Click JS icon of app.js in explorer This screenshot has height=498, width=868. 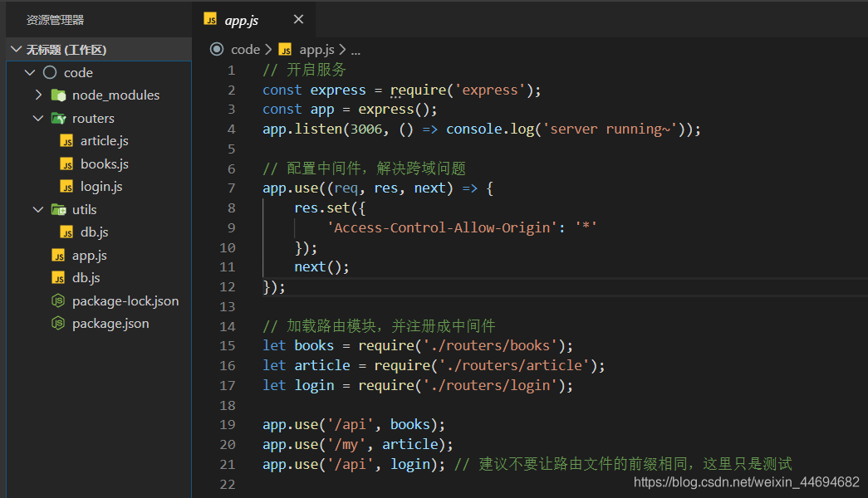point(58,256)
